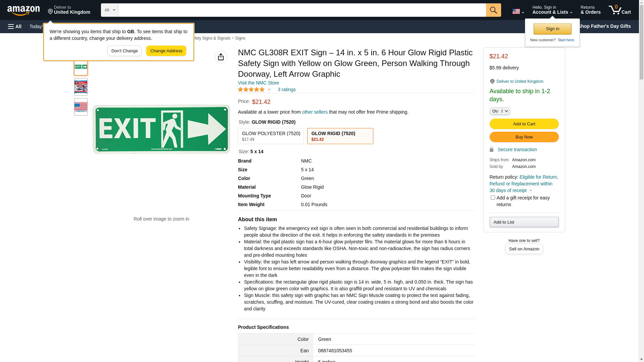
Task: Open Account & Lists menu
Action: [552, 10]
